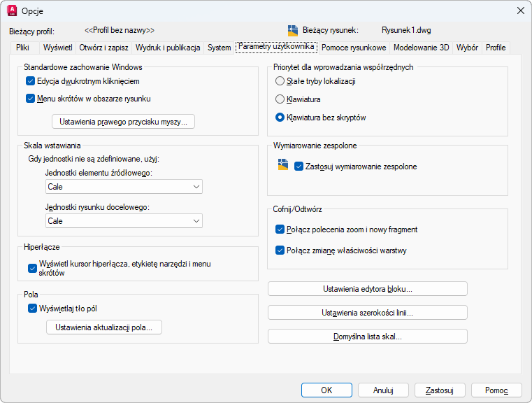Screen dimensions: 532x403
Task: Disable Menu skrótów w obszarze rysunku
Action: point(31,99)
